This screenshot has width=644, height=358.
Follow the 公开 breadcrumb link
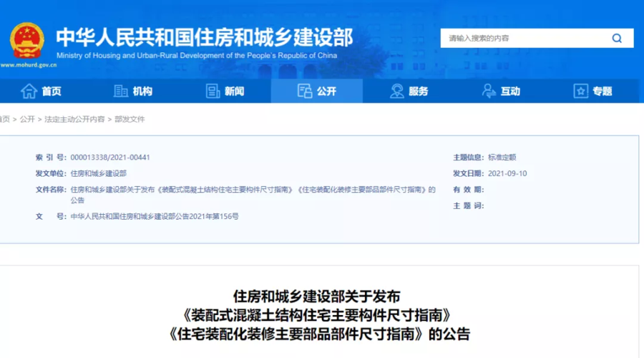tap(27, 119)
